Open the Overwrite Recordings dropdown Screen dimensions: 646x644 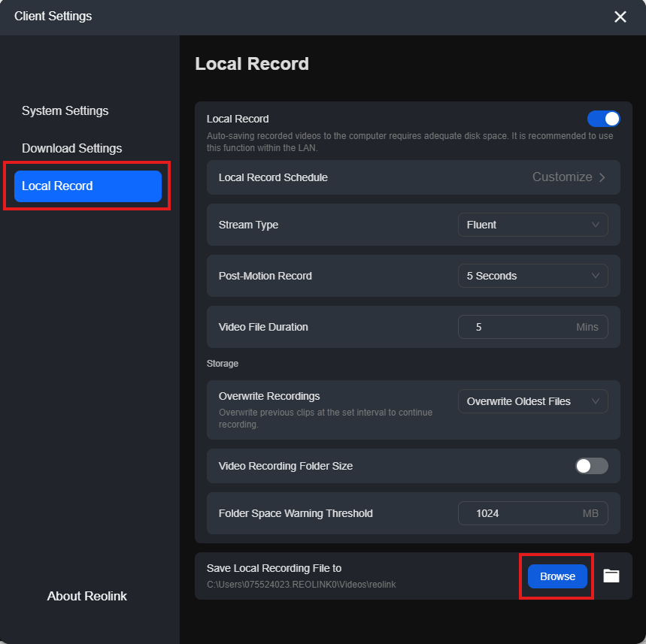tap(532, 401)
